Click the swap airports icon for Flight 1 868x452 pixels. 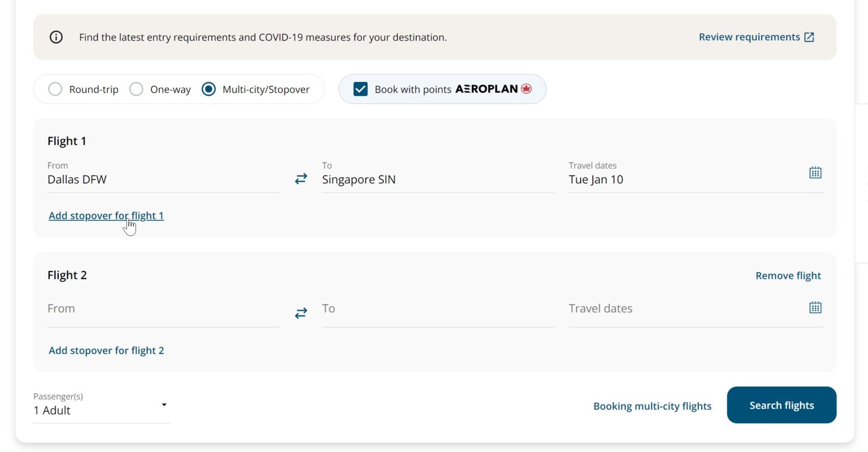(300, 178)
